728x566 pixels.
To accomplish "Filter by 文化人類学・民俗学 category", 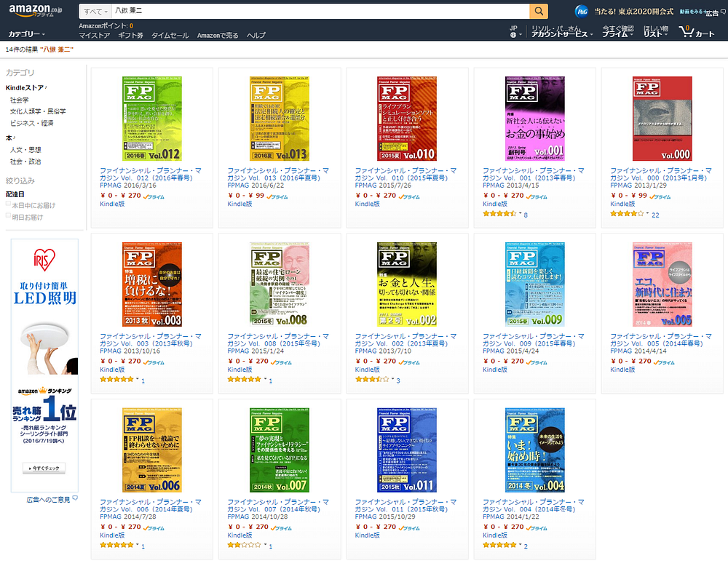I will [38, 111].
